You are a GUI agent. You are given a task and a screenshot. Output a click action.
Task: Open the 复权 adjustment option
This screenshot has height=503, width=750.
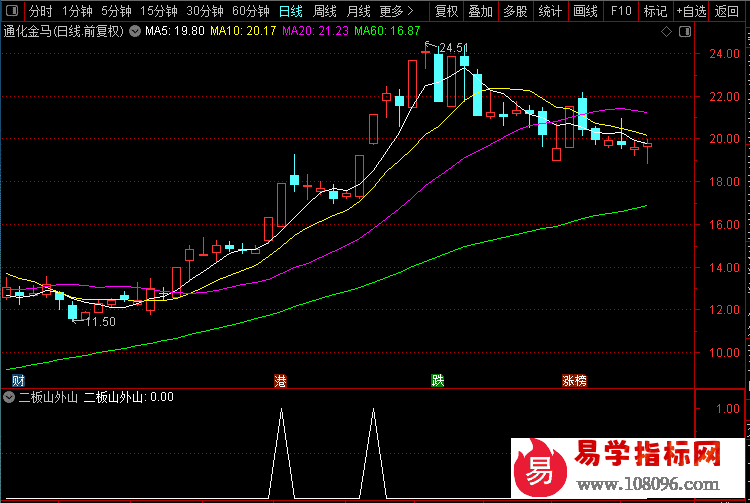[x=446, y=11]
